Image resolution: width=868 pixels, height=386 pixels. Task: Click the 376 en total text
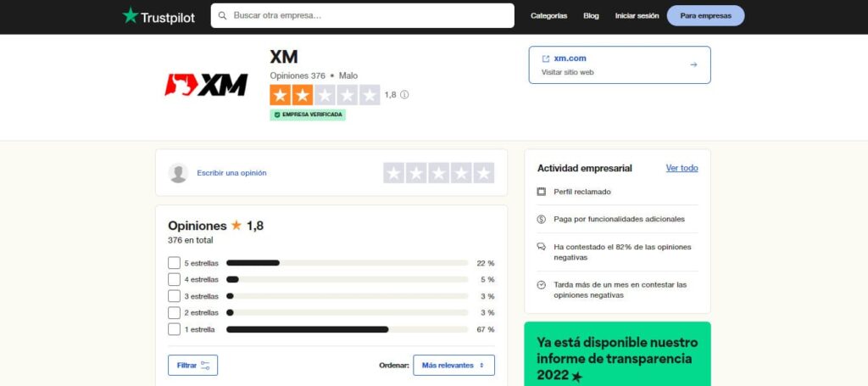[191, 240]
